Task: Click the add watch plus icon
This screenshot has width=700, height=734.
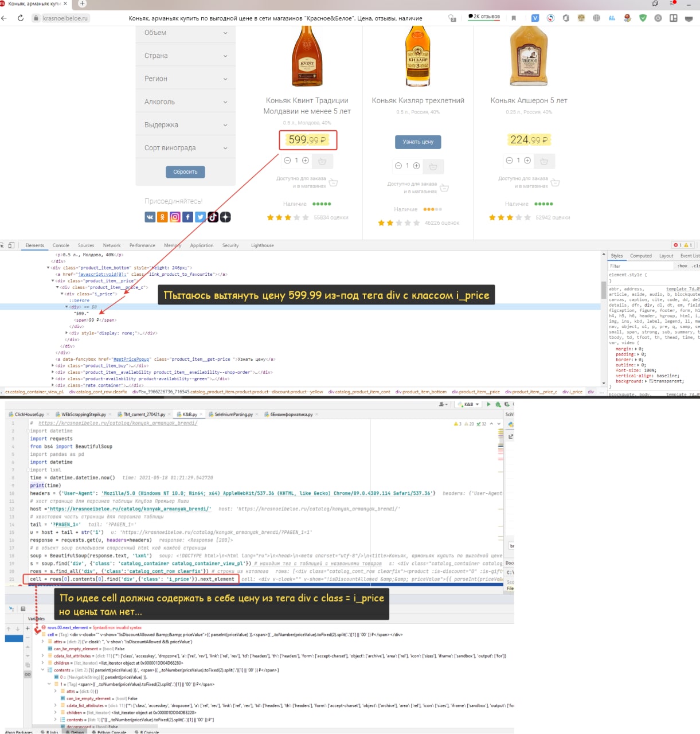Action: pos(27,628)
